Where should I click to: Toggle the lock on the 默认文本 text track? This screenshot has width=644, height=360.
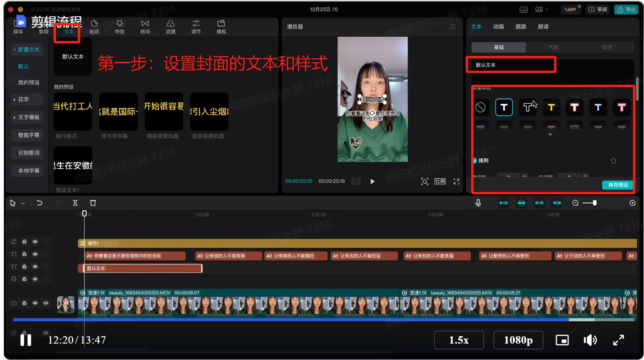(x=24, y=267)
